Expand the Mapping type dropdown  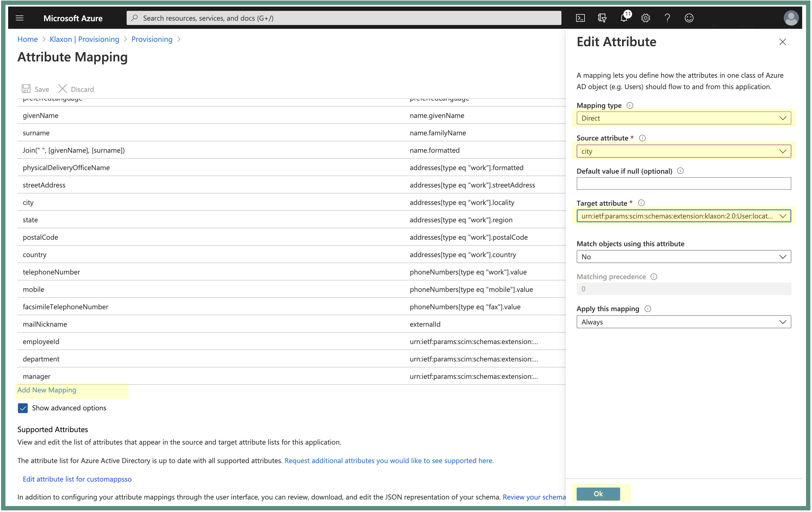(x=683, y=118)
